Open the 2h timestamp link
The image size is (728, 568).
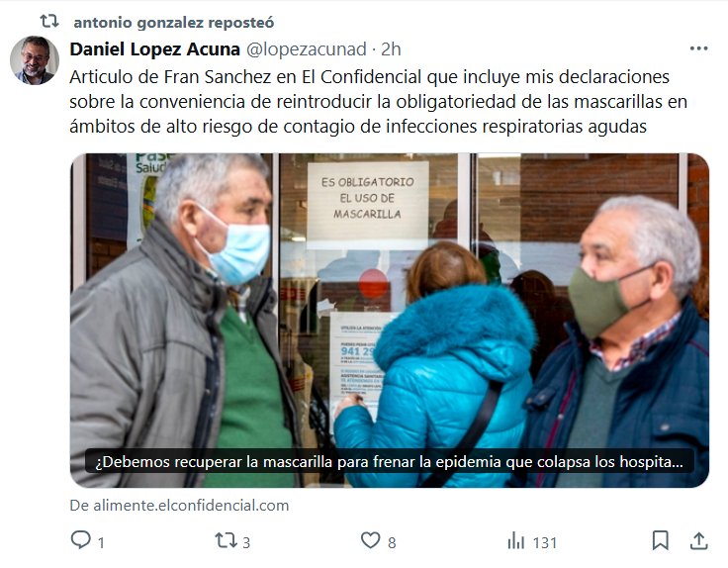pyautogui.click(x=391, y=49)
